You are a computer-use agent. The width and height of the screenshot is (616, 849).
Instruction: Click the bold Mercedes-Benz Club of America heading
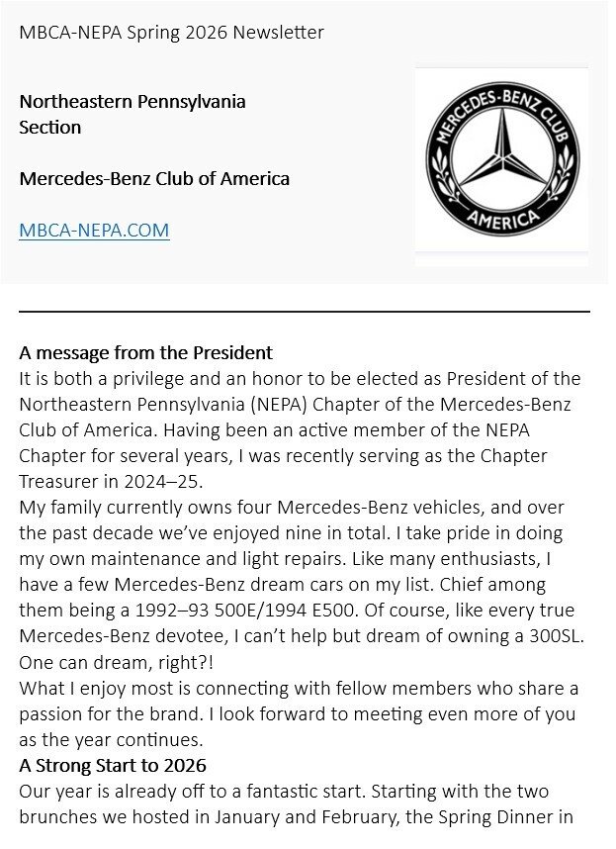tap(154, 179)
